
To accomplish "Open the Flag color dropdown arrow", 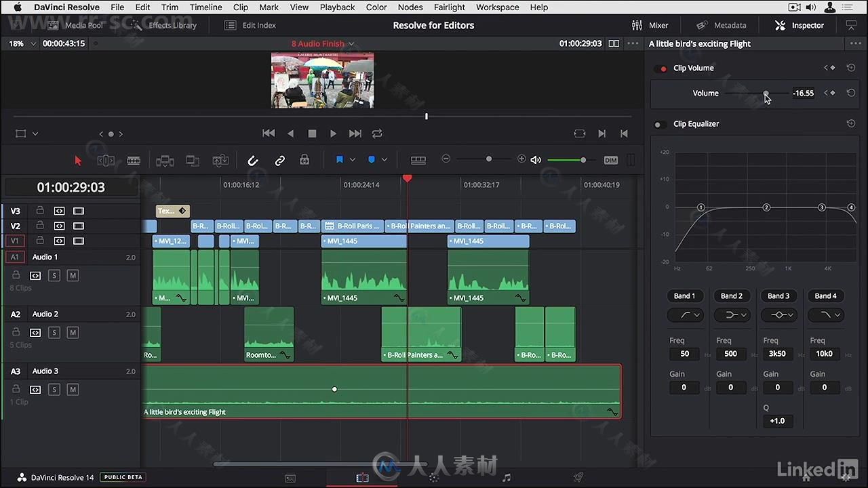I will pos(353,160).
